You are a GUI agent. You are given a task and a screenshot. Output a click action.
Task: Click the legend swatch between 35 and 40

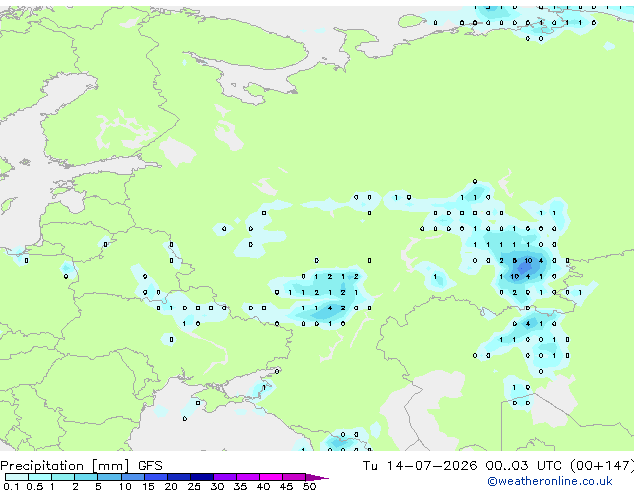[248, 477]
